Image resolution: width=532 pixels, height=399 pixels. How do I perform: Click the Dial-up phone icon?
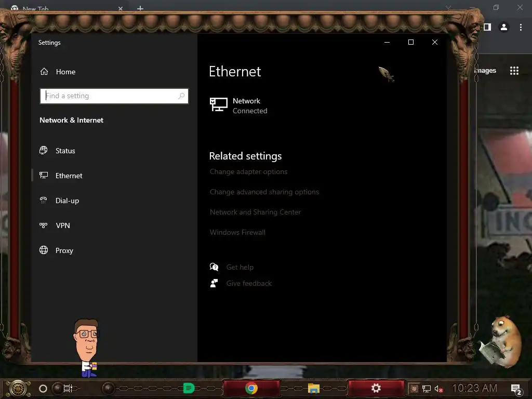pos(44,200)
